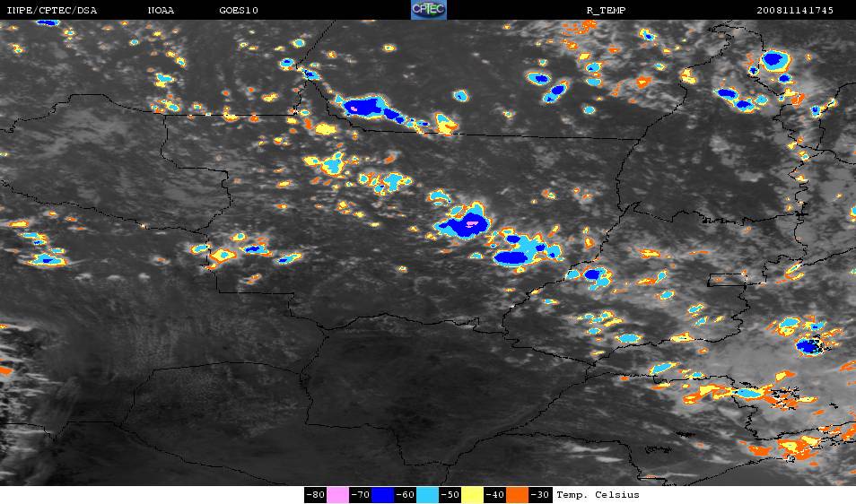Select the GOES10 satellite label
The height and width of the screenshot is (504, 856).
239,11
